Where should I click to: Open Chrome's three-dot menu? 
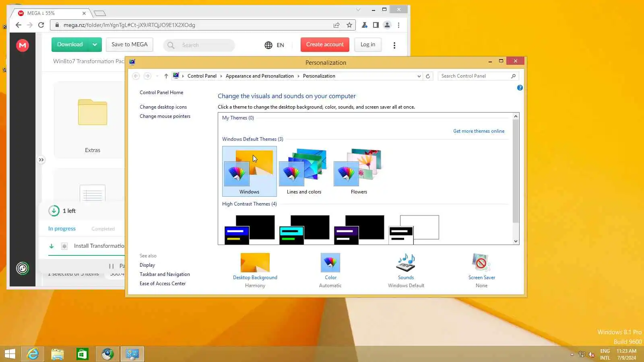pos(398,25)
